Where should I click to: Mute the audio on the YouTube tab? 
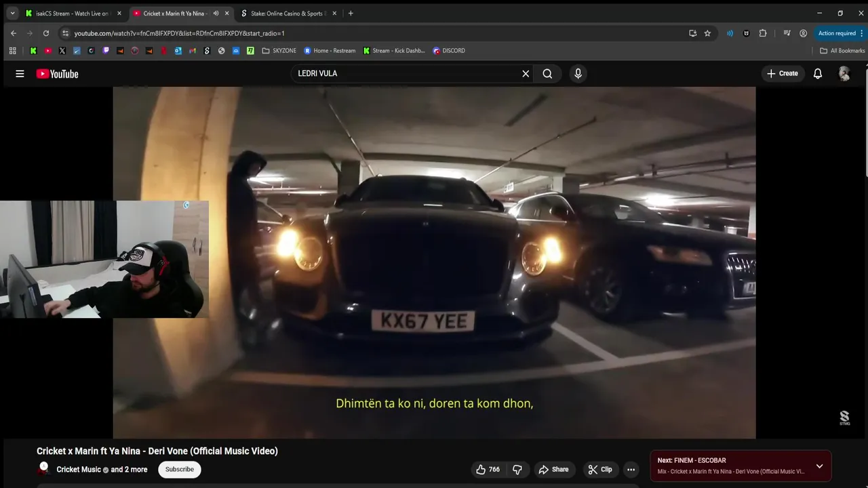point(216,14)
